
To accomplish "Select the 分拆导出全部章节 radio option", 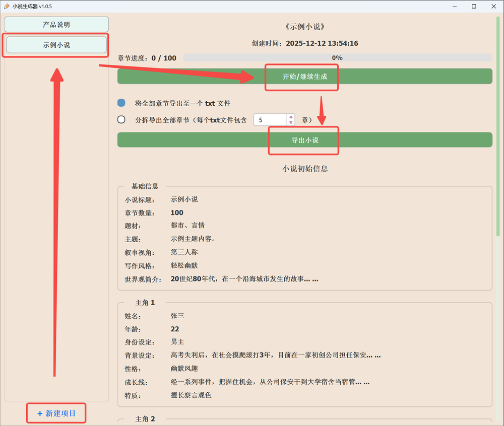I will click(121, 120).
